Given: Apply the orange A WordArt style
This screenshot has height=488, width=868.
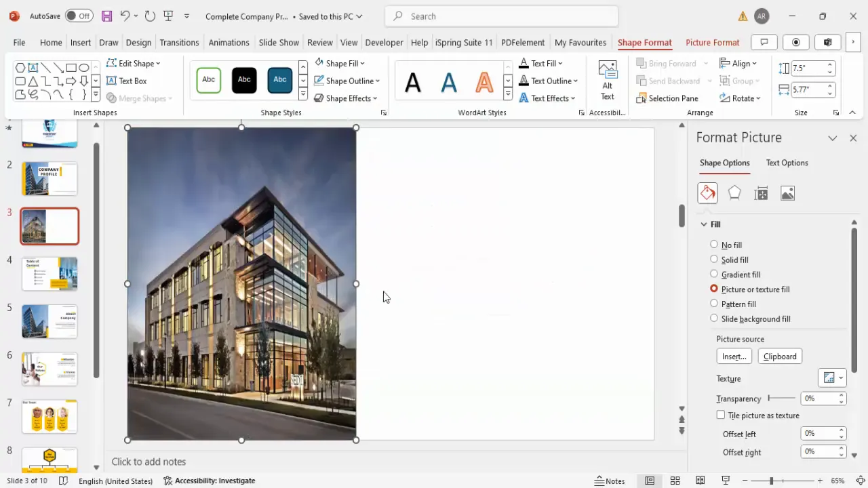Looking at the screenshot, I should pos(484,83).
